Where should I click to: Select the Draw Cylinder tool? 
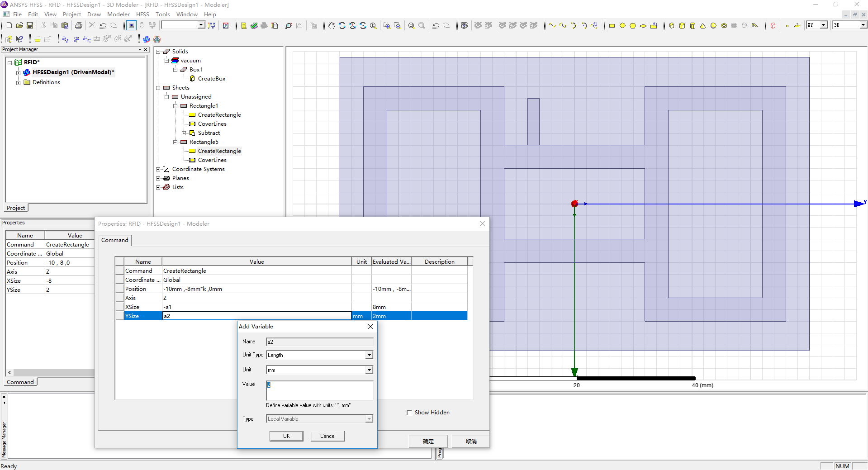pos(682,26)
